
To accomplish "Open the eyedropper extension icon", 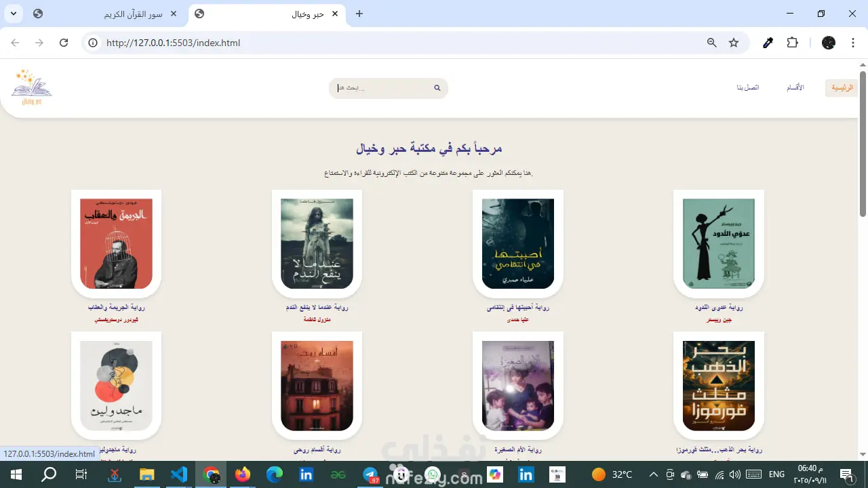I will pos(768,43).
